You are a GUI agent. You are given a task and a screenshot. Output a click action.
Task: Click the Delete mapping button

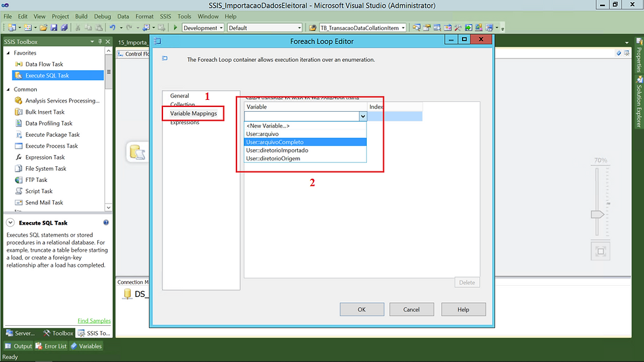pos(467,283)
